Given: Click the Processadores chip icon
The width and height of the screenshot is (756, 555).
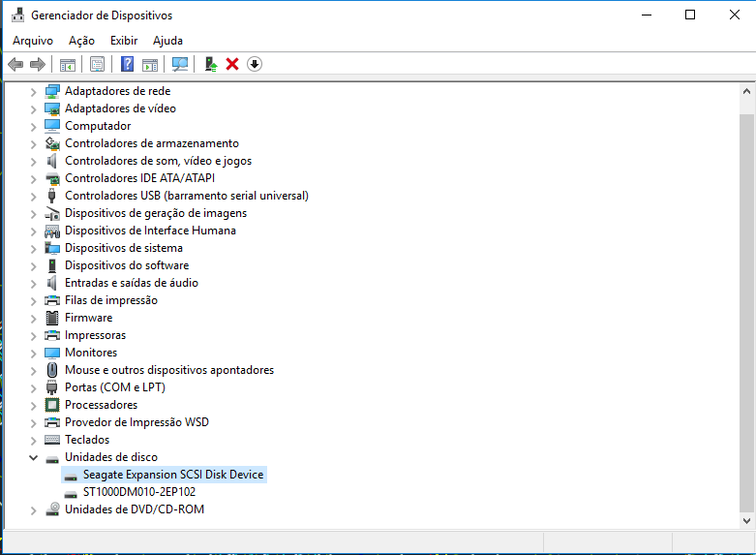Looking at the screenshot, I should [52, 405].
